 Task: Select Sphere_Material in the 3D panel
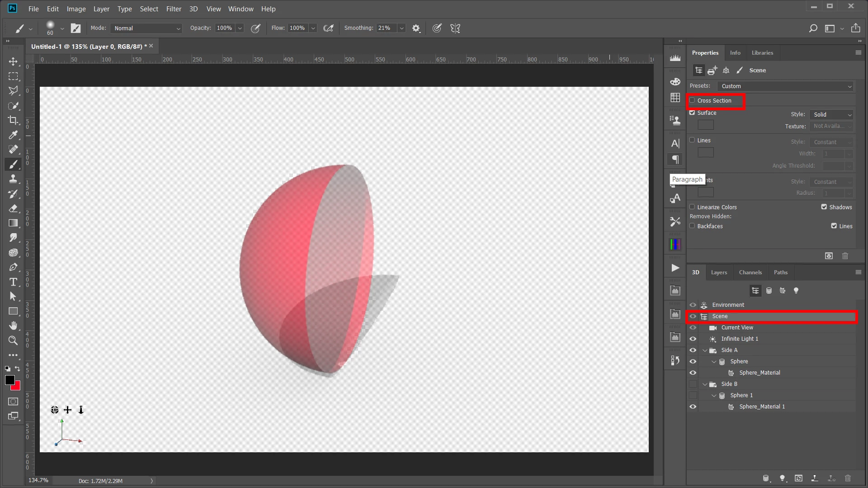759,373
